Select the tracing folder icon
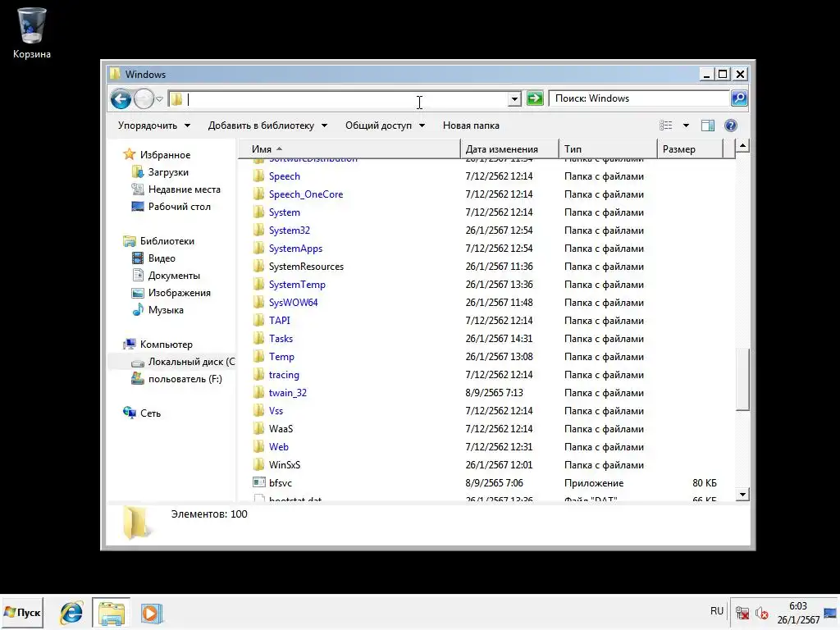840x630 pixels. [258, 374]
